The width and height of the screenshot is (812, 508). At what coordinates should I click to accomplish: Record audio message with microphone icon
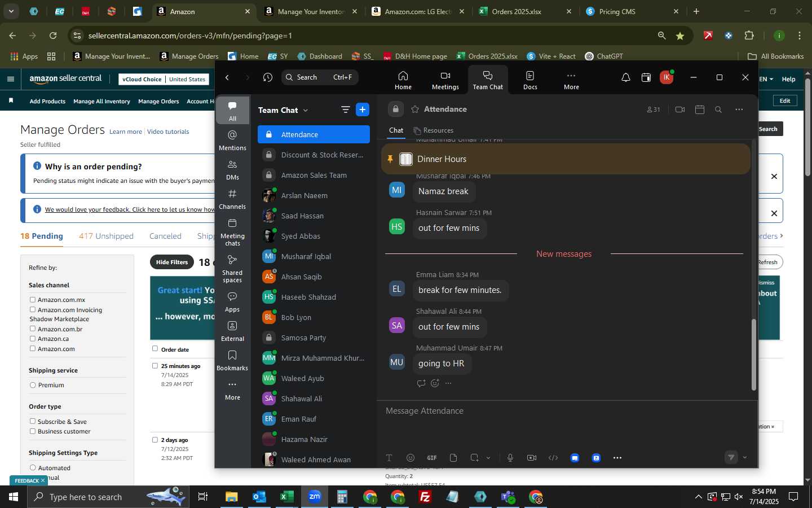[510, 458]
